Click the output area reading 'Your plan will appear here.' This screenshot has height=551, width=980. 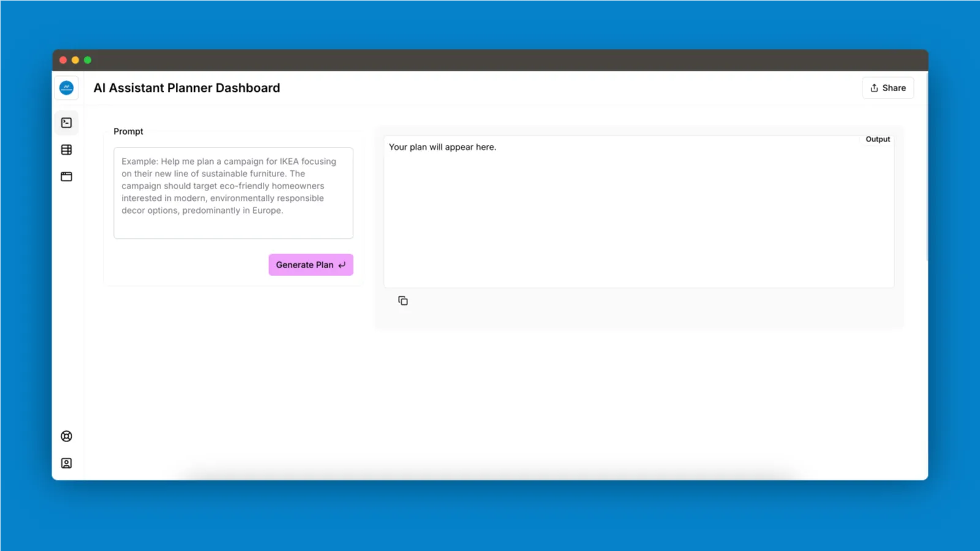[x=639, y=211]
